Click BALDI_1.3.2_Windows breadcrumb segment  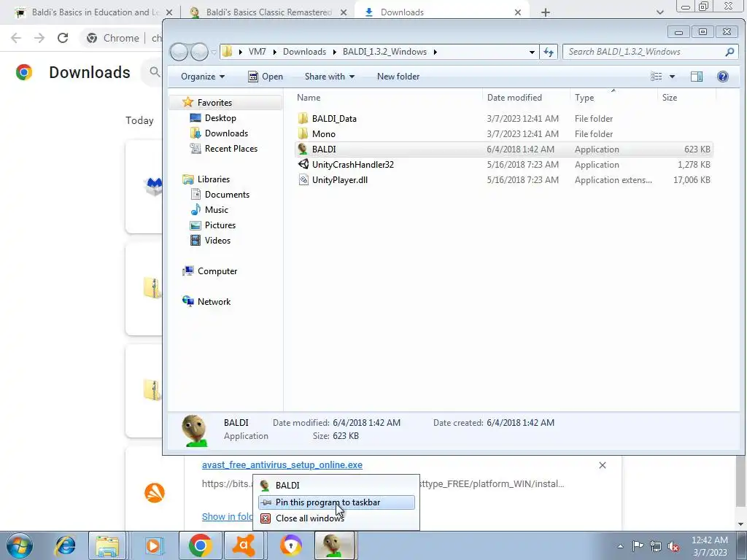point(384,52)
